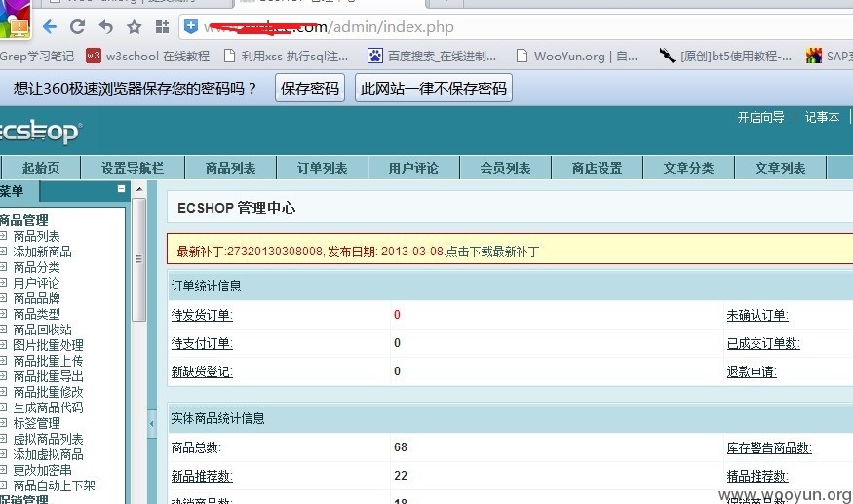Go back with the browser back arrow

[50, 26]
